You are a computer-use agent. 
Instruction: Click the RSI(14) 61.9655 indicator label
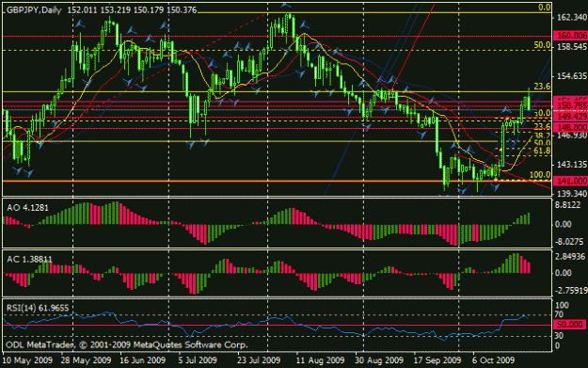click(x=38, y=309)
